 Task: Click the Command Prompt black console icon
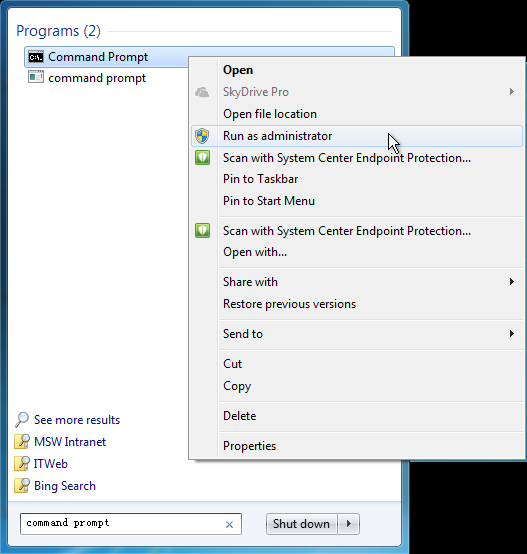pyautogui.click(x=36, y=57)
